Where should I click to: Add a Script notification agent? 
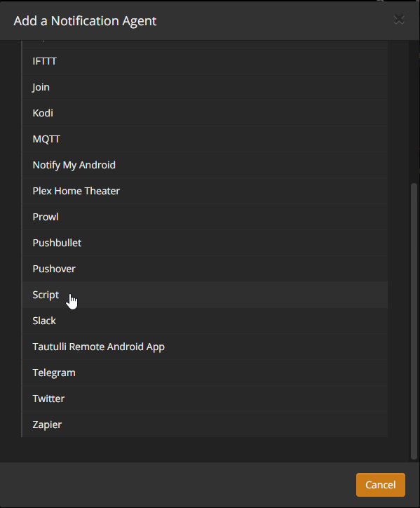pos(205,295)
